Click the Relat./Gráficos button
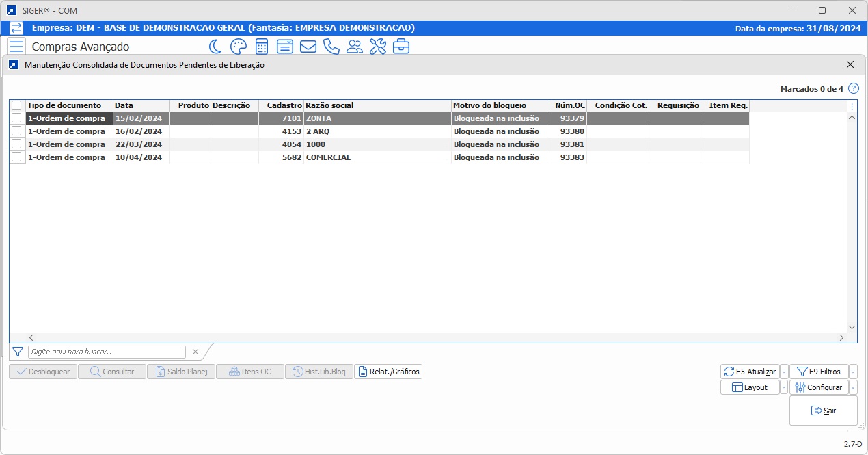This screenshot has height=455, width=868. tap(388, 372)
